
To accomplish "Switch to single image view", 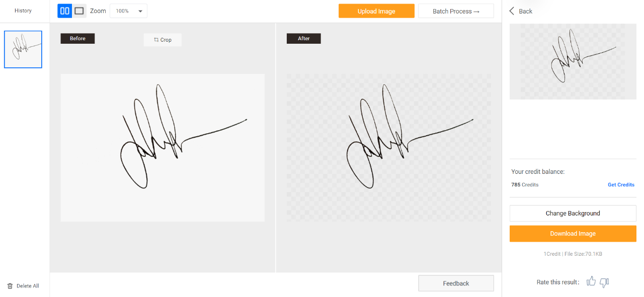I will 79,11.
